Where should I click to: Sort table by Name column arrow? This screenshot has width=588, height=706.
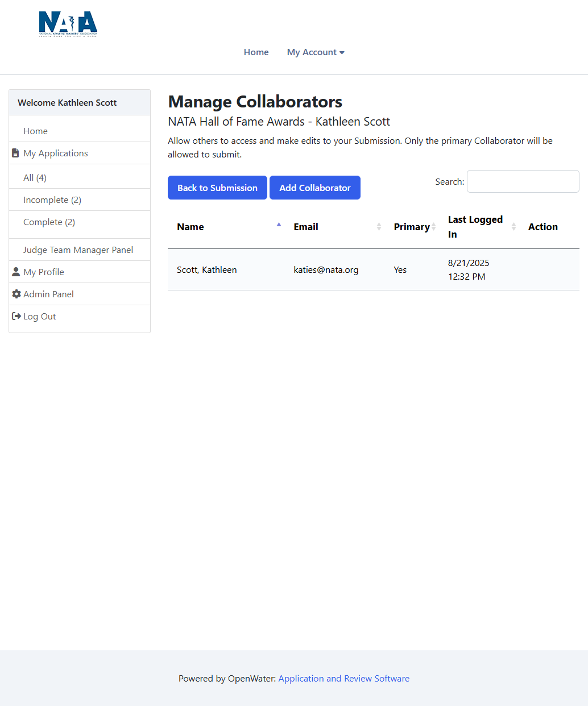point(279,225)
